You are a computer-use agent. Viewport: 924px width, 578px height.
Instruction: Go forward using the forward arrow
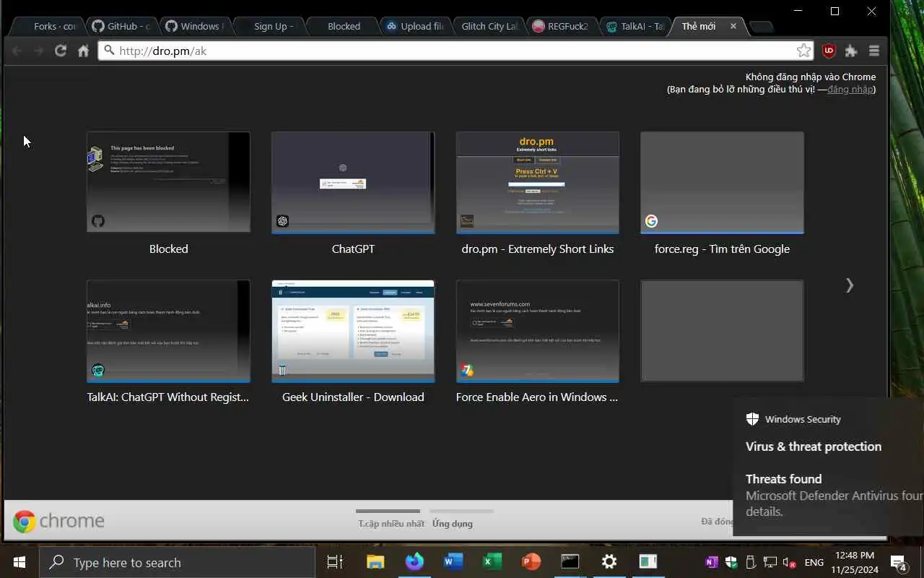38,51
